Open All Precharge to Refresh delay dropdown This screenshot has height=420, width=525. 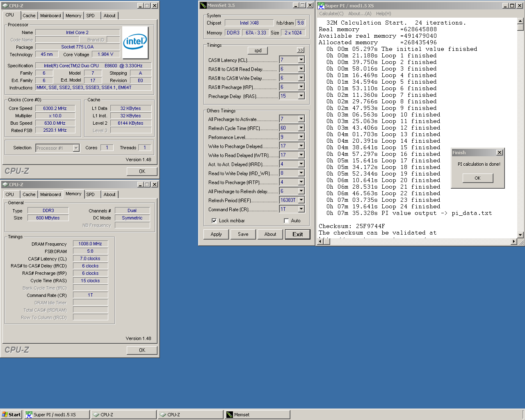click(x=301, y=191)
